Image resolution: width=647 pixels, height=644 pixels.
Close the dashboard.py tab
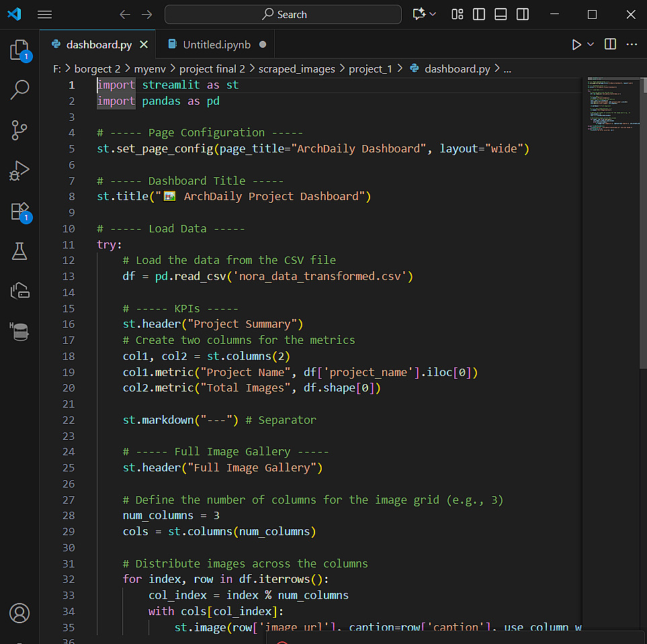pyautogui.click(x=144, y=44)
